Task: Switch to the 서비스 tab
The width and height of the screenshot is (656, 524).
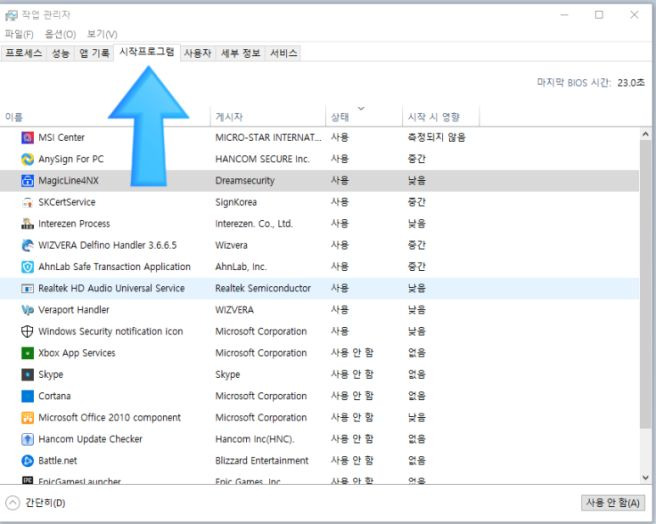Action: point(283,53)
